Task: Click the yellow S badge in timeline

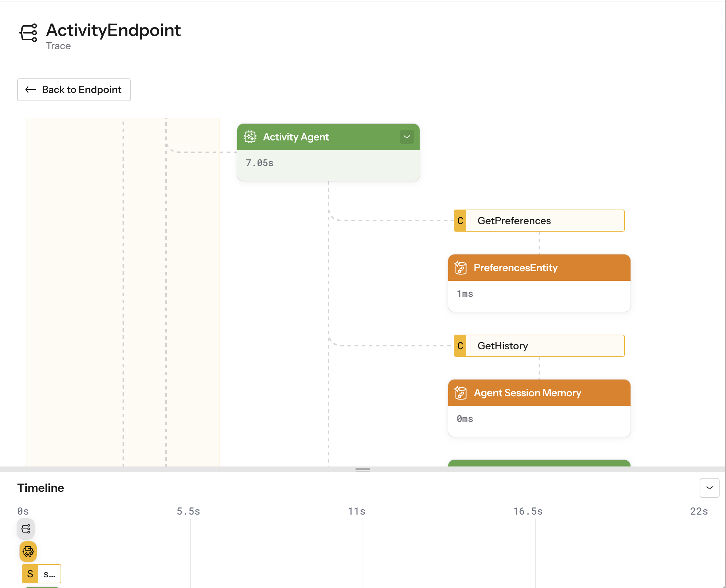Action: coord(30,574)
